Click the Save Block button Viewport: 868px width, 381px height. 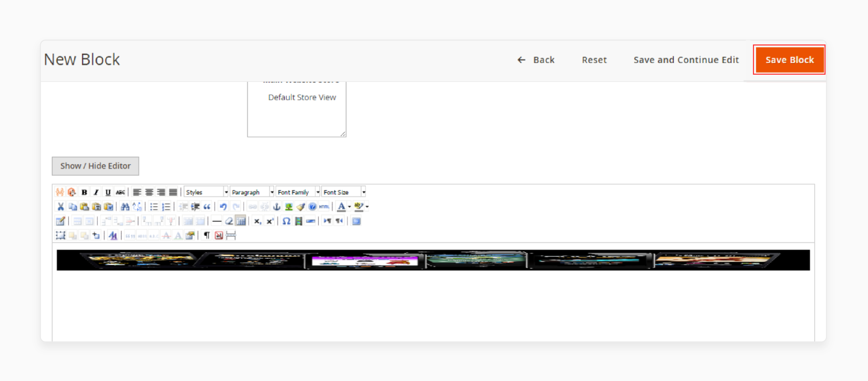point(790,60)
